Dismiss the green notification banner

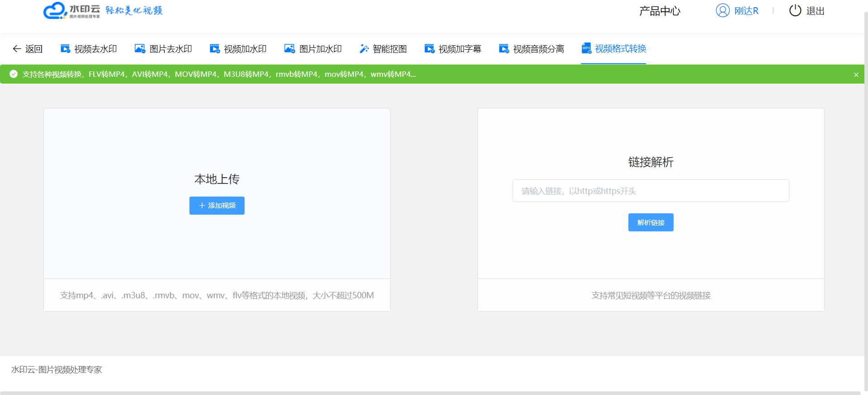[x=856, y=75]
